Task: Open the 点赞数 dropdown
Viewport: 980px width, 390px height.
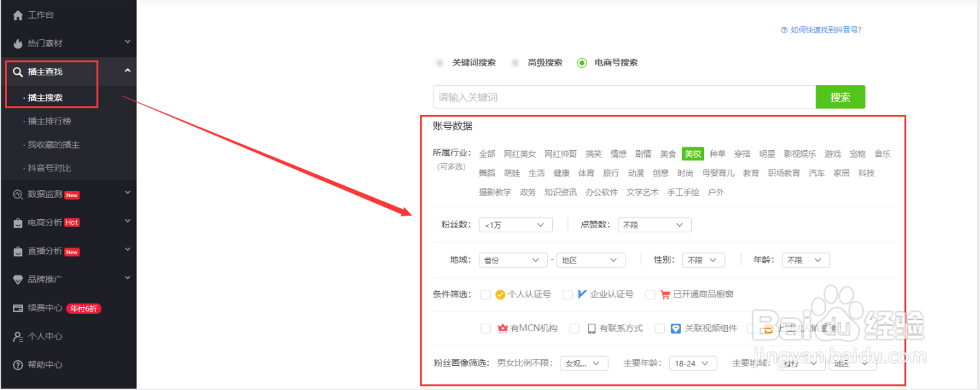Action: [654, 225]
